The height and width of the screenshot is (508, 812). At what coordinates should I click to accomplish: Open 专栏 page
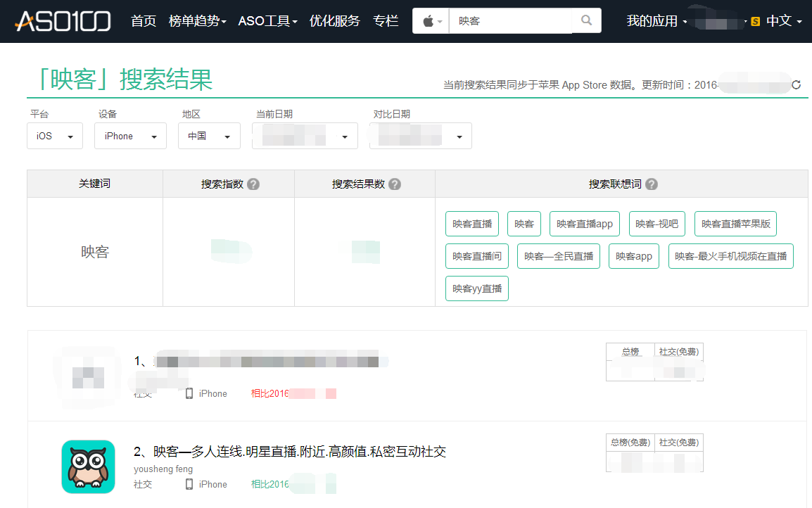pos(386,21)
